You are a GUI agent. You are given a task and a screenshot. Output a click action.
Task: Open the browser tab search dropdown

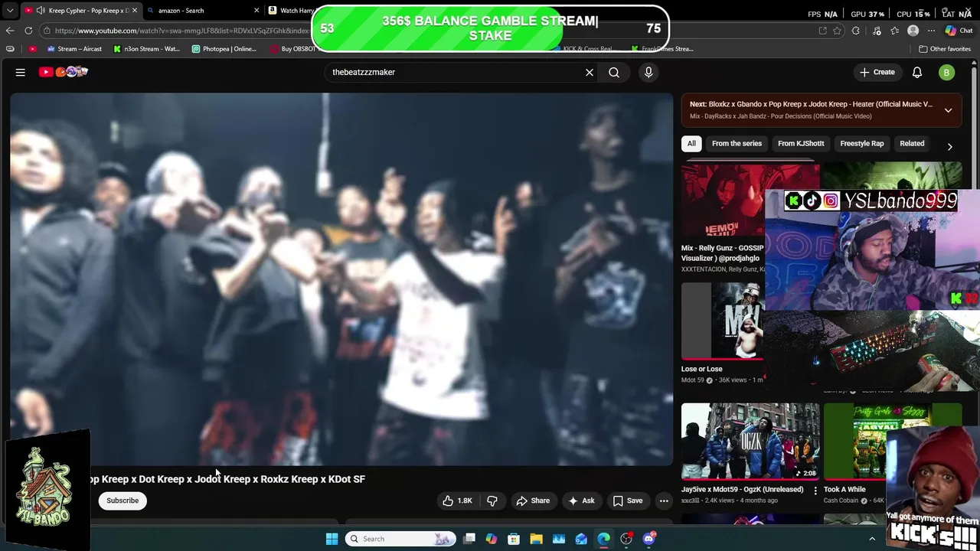click(x=10, y=11)
